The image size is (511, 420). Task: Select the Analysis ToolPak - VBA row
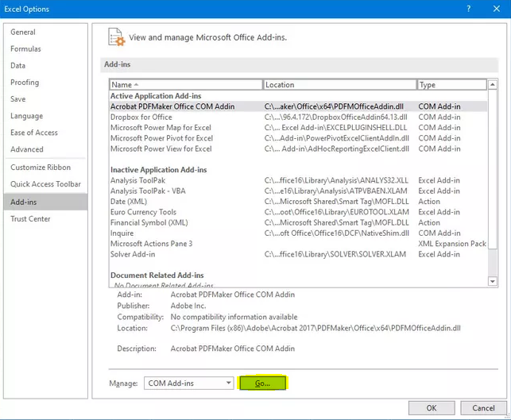298,191
